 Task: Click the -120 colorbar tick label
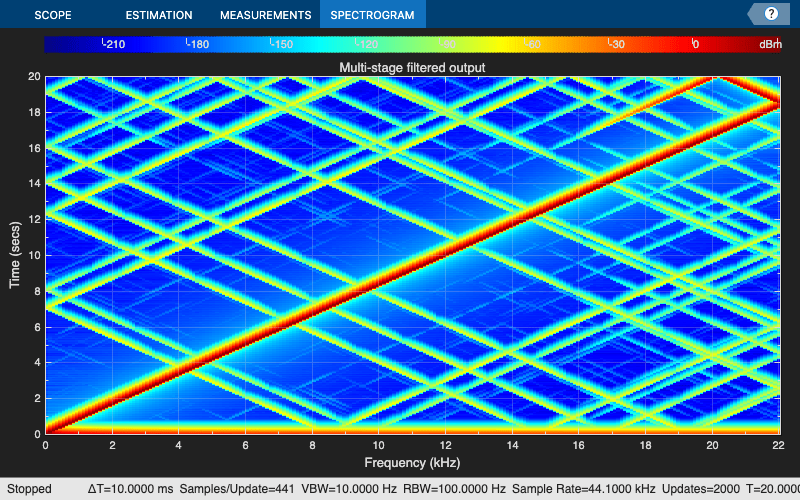[366, 44]
